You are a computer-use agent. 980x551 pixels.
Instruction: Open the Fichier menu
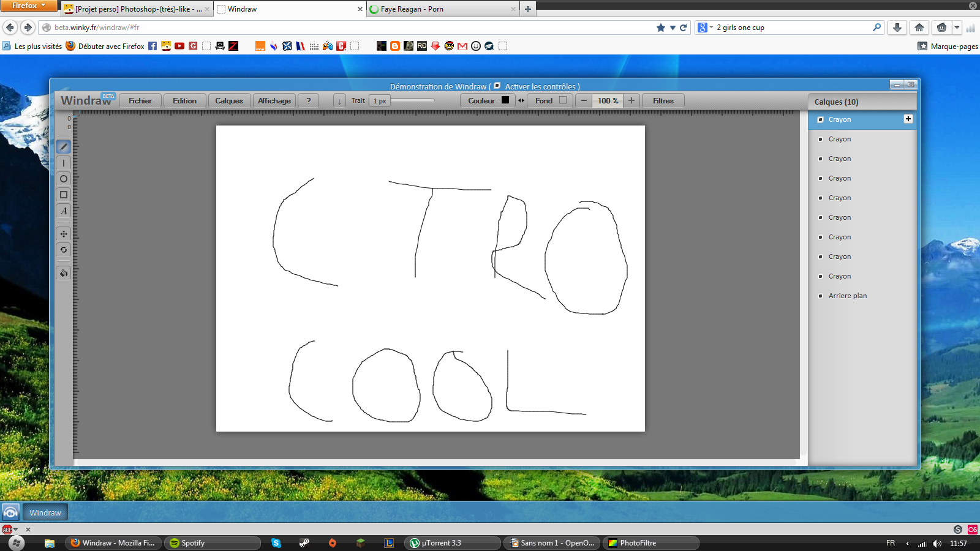pos(140,100)
